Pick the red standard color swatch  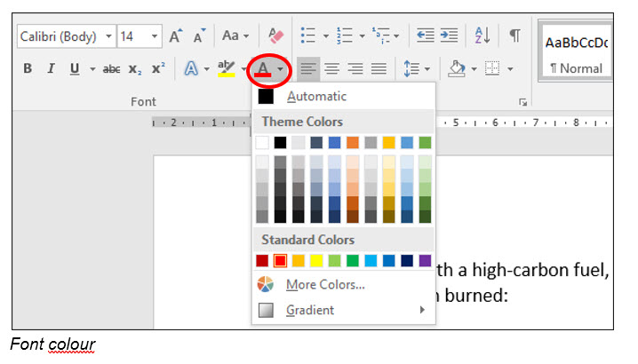(280, 261)
